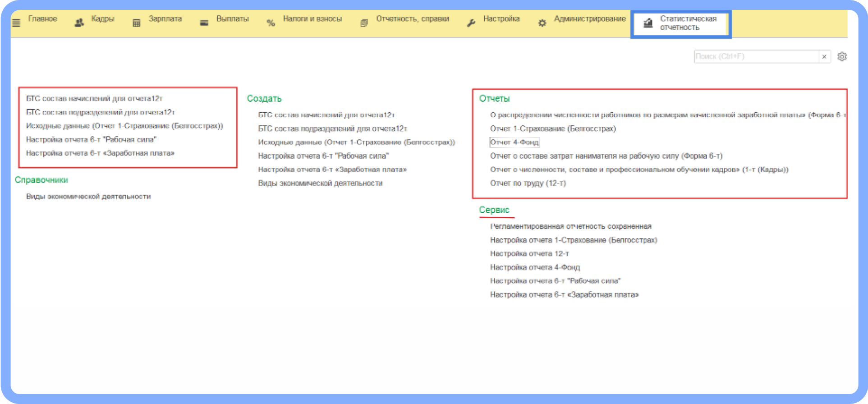
Task: Click into the Поиск search field
Action: [756, 57]
